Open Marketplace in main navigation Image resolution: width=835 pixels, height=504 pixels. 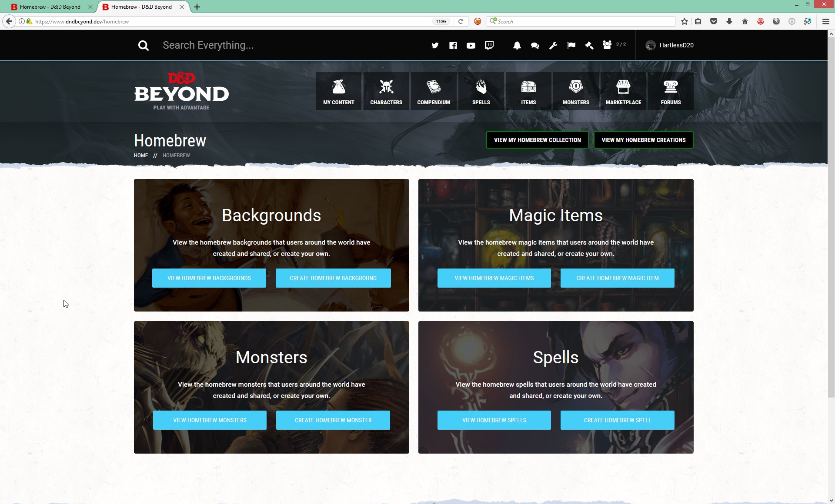pos(623,91)
